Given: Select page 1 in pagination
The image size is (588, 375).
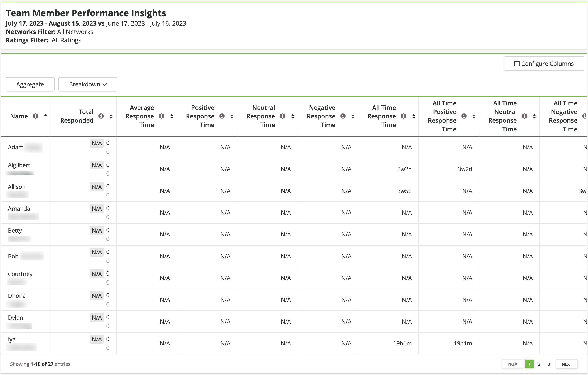Looking at the screenshot, I should pyautogui.click(x=529, y=364).
